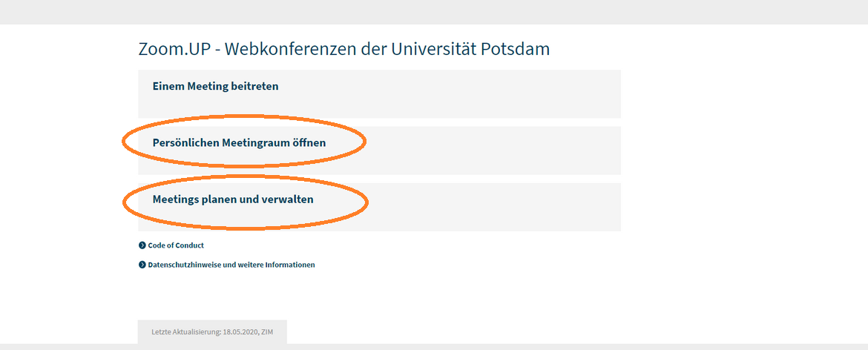Open the Code of Conduct link
This screenshot has height=350, width=868.
point(176,245)
